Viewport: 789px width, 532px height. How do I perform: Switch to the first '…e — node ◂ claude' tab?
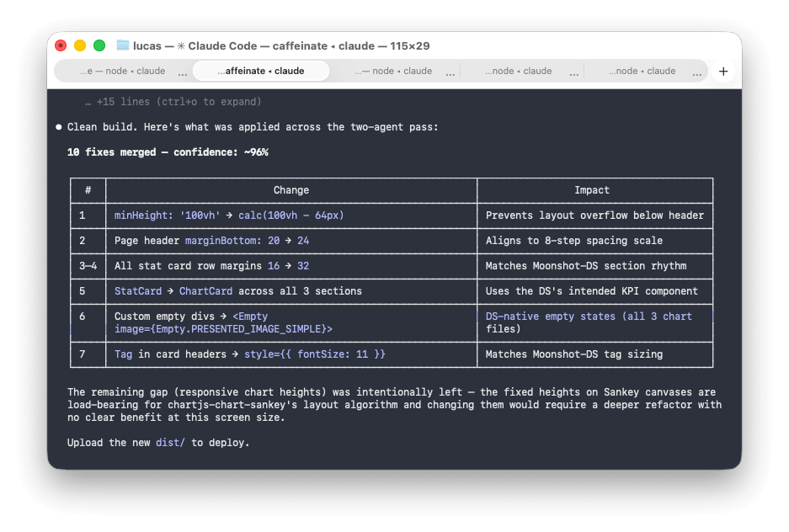123,72
